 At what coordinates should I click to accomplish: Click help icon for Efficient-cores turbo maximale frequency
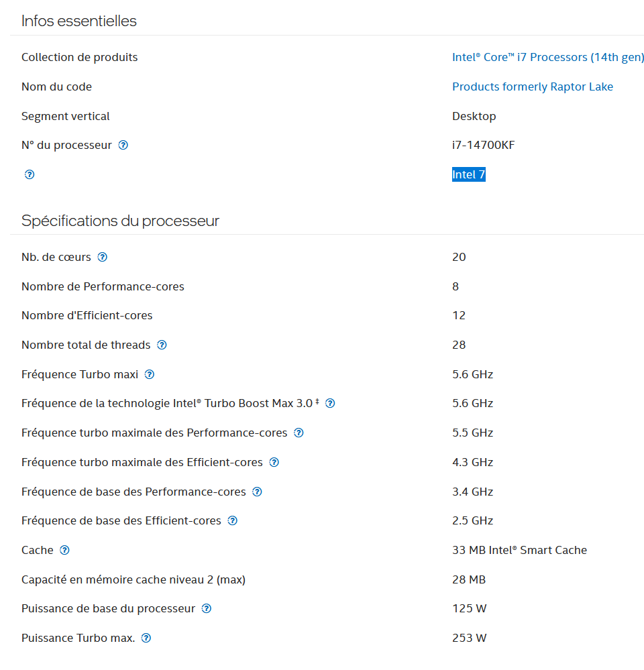click(274, 462)
